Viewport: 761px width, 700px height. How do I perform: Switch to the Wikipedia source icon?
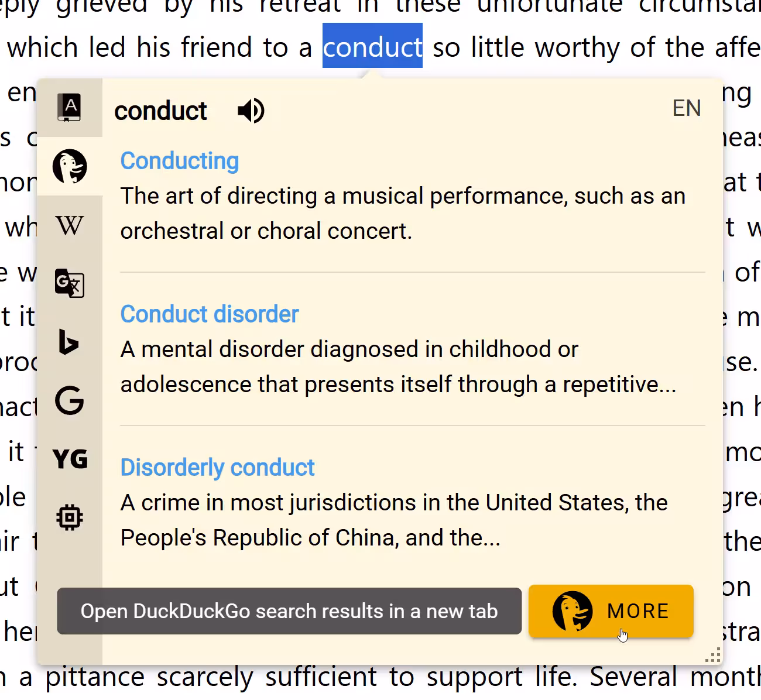(70, 225)
